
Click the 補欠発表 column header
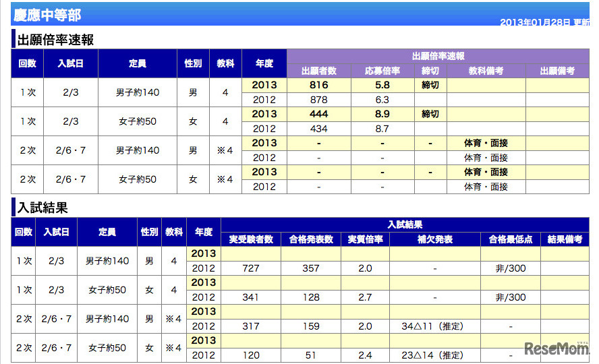click(434, 239)
